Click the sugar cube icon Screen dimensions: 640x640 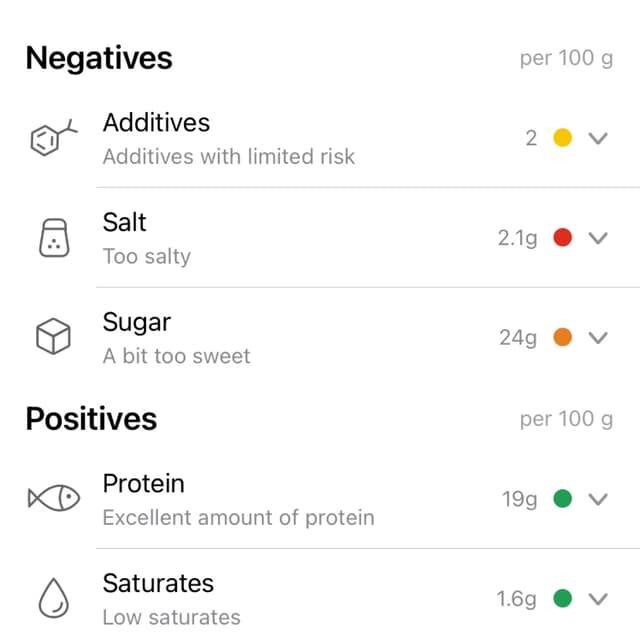(53, 336)
